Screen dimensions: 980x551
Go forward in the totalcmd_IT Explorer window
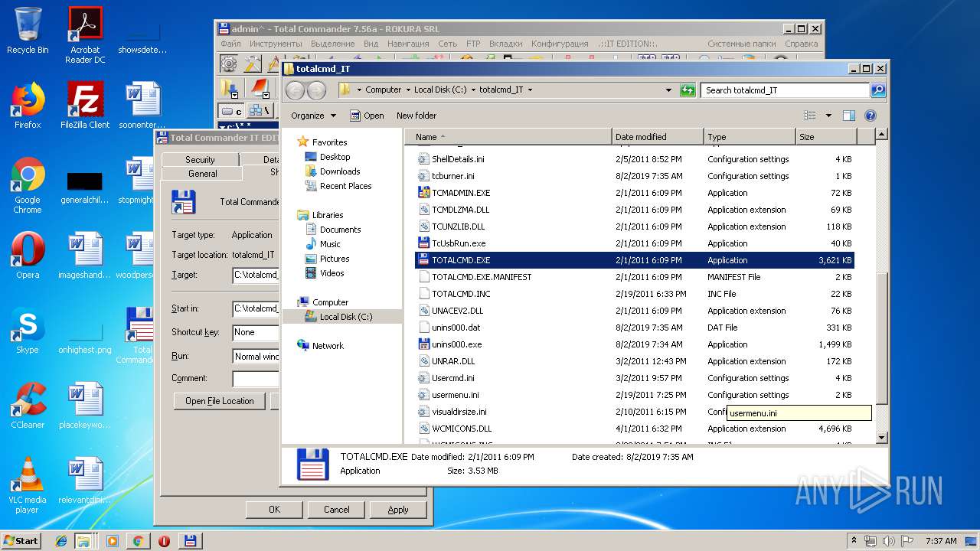[x=316, y=90]
